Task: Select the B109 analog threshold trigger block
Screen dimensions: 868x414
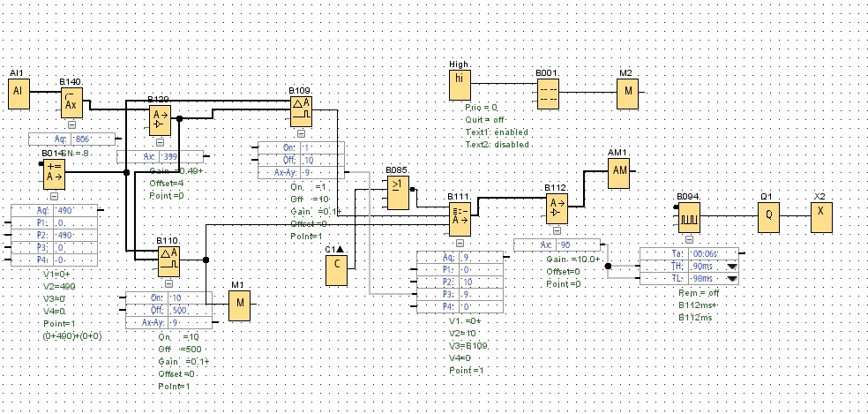Action: coord(302,110)
